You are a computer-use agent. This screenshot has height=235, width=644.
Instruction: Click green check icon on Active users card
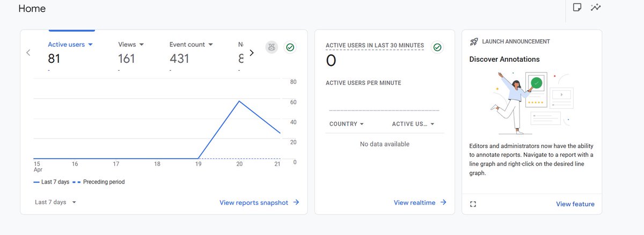pos(290,47)
